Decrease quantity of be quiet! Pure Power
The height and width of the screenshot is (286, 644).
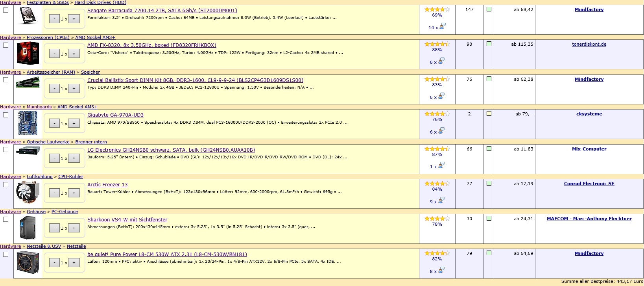[54, 263]
